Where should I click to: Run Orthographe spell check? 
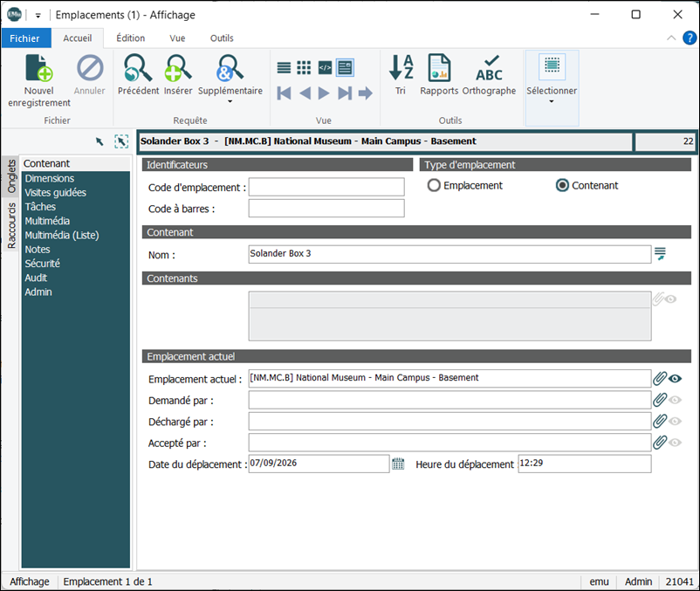click(x=490, y=74)
